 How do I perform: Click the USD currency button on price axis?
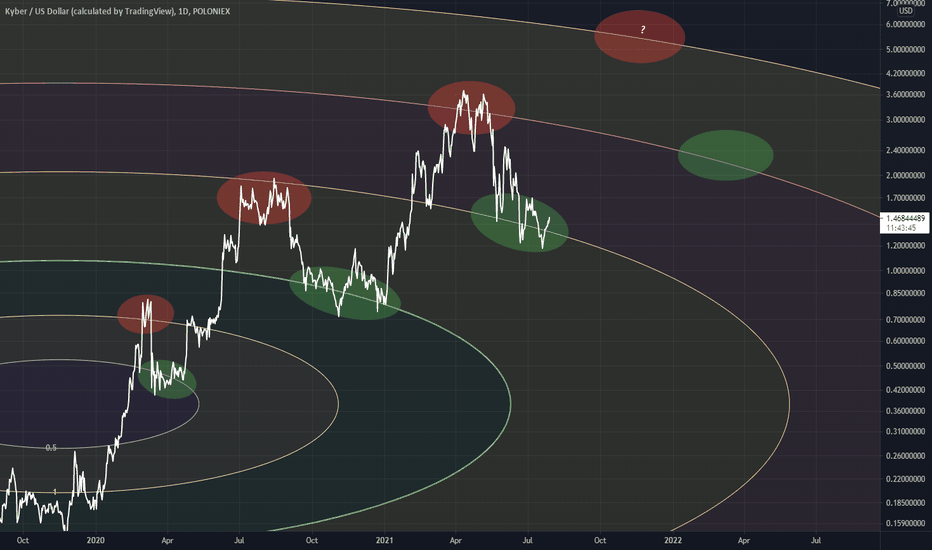[x=905, y=11]
